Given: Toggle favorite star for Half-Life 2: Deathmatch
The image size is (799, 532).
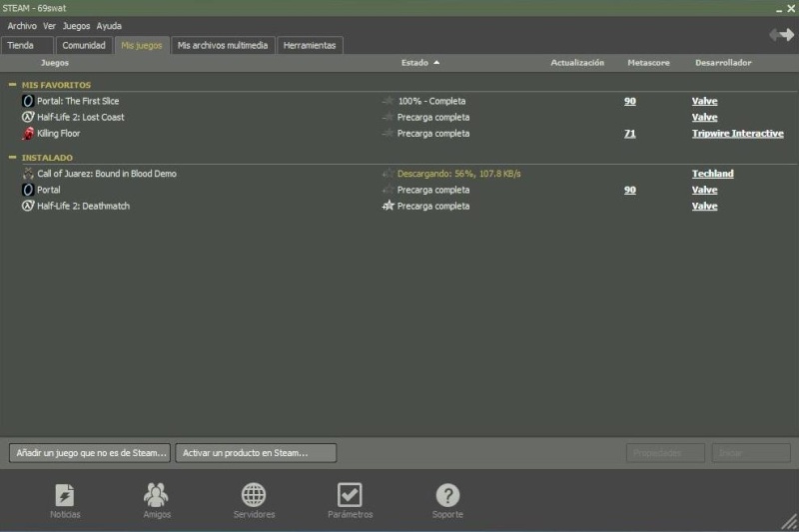Looking at the screenshot, I should (389, 206).
